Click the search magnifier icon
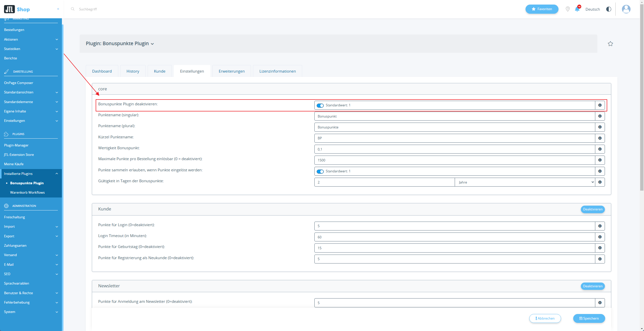Screen dimensions: 644x331 pyautogui.click(x=73, y=9)
